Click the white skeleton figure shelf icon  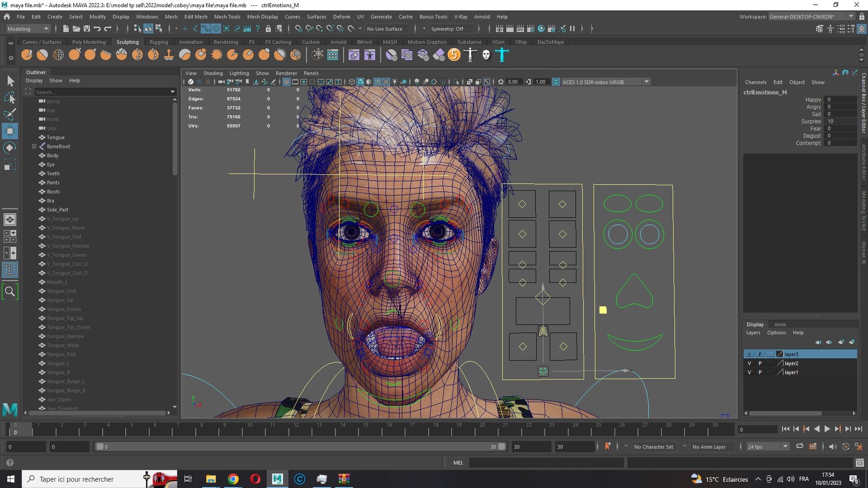pyautogui.click(x=470, y=55)
